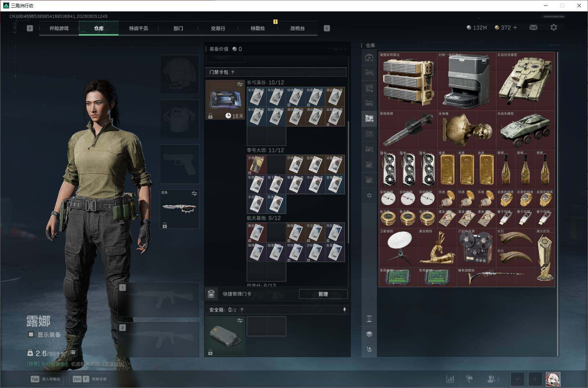The image size is (588, 388).
Task: Click the 航天基地: 9/12 heading
Action: point(264,218)
